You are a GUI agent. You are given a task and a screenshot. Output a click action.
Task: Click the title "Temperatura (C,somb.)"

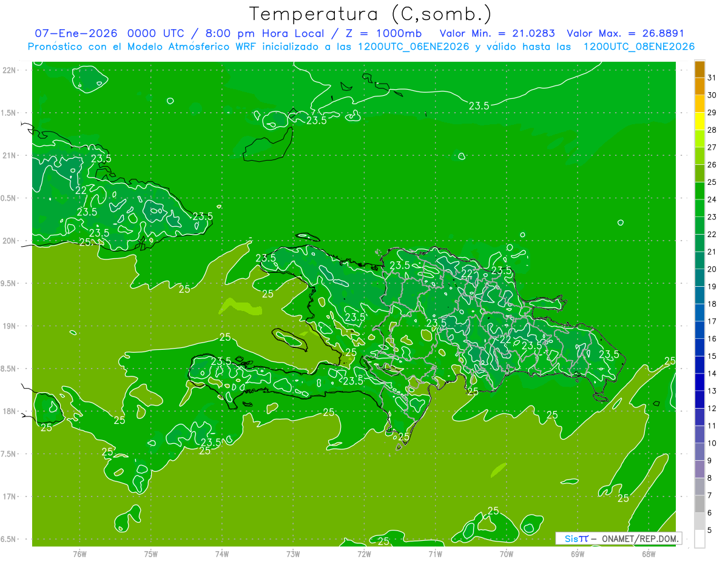pos(371,14)
